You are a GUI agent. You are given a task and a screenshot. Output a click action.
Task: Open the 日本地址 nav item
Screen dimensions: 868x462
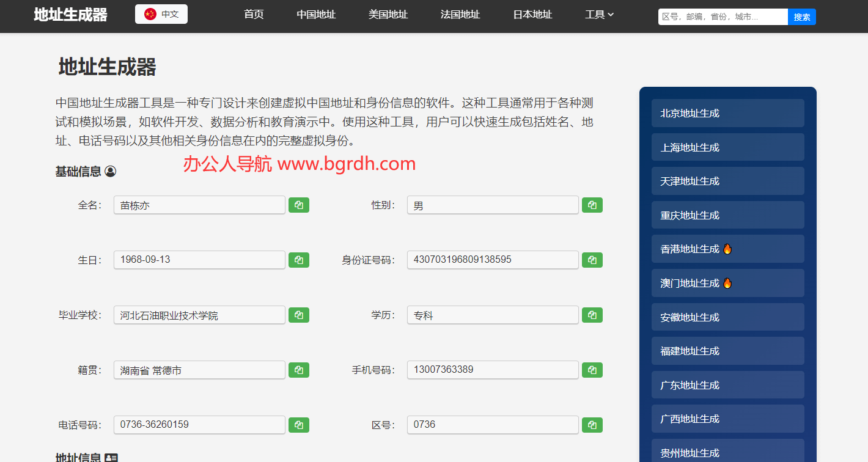532,15
